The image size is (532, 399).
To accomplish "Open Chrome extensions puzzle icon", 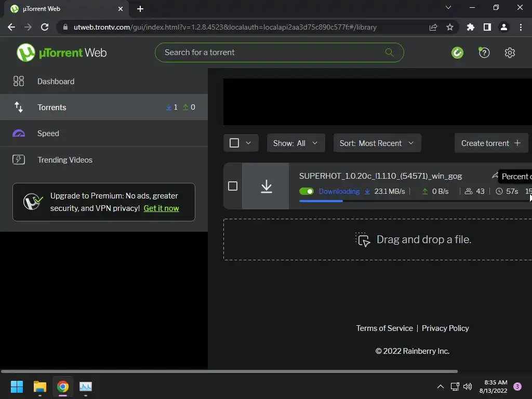I will click(x=471, y=27).
